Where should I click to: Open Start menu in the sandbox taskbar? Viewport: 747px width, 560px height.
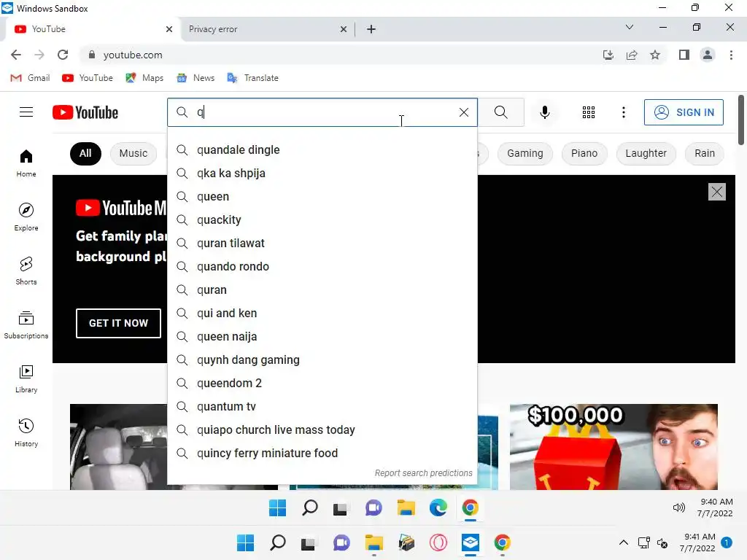pos(277,507)
